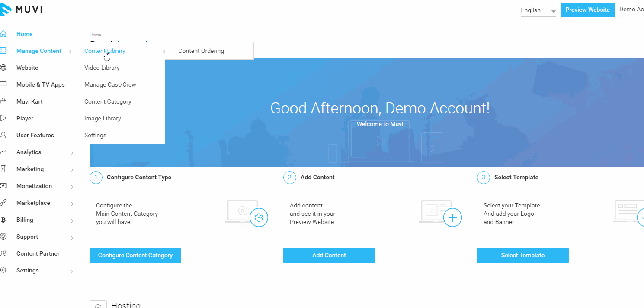
Task: Open Settings in the Manage Content submenu
Action: pos(95,135)
